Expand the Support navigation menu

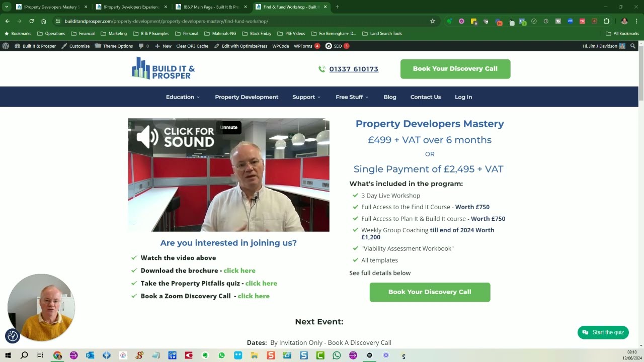point(306,97)
